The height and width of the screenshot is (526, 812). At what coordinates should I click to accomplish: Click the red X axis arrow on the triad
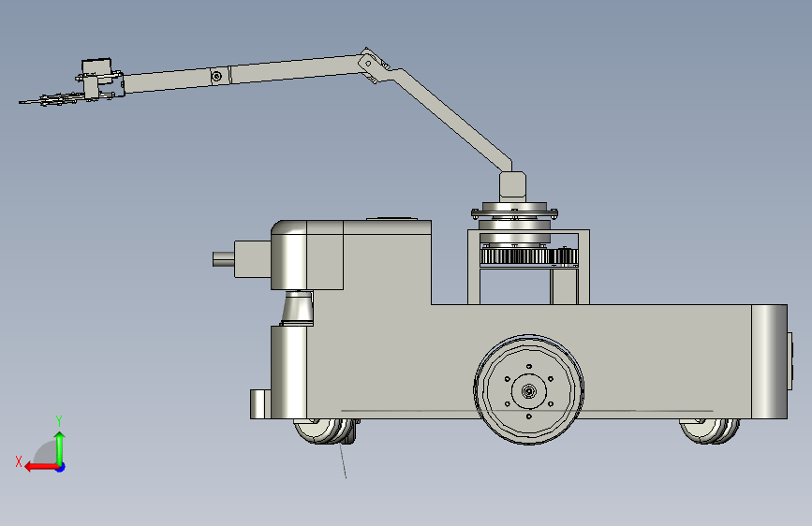[x=39, y=467]
